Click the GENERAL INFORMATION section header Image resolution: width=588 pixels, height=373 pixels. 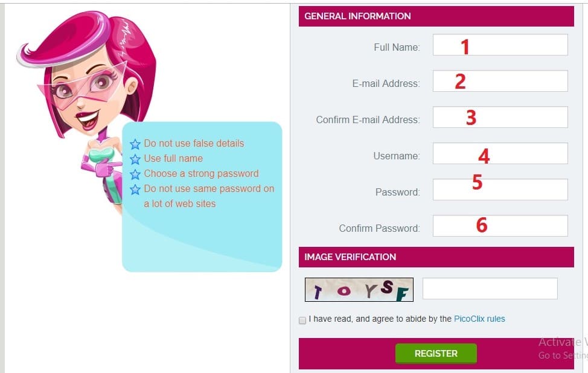tap(436, 16)
